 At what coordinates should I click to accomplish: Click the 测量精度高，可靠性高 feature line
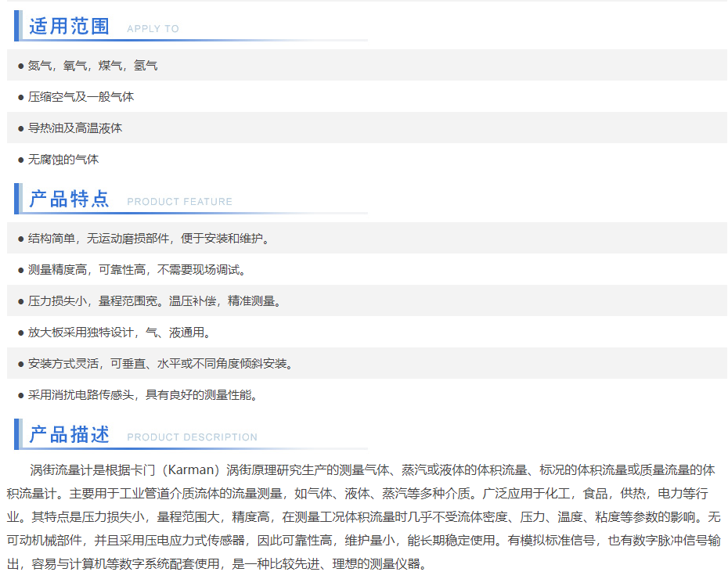tap(137, 270)
